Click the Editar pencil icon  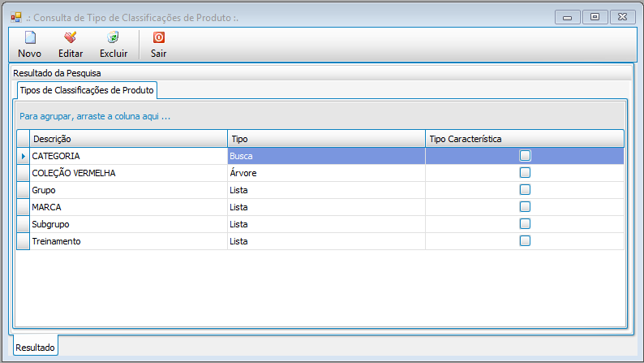click(71, 37)
